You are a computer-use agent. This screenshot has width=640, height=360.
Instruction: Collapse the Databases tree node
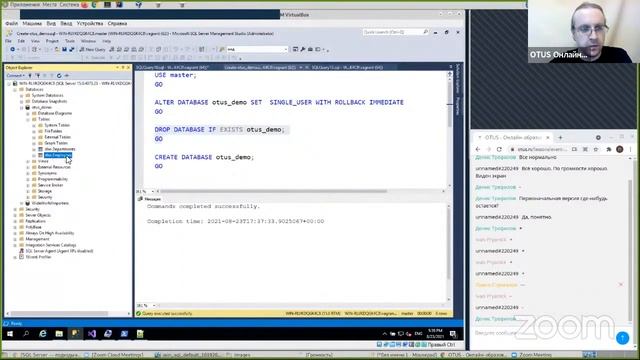(16, 89)
